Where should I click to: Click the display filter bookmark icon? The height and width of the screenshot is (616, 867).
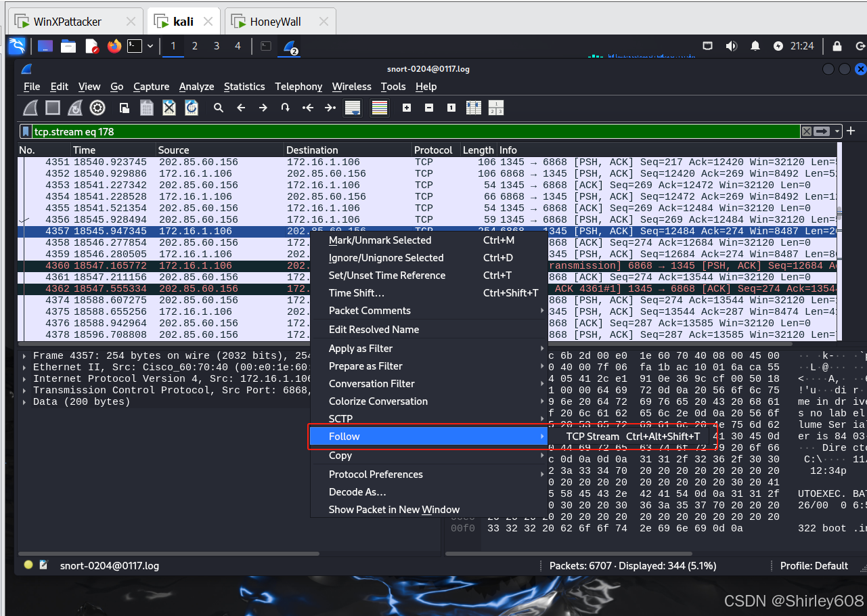[x=26, y=131]
